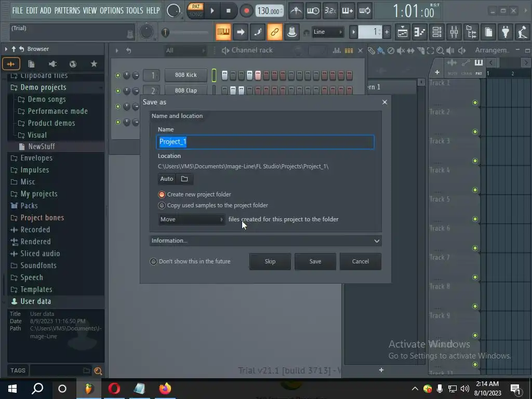Viewport: 532px width, 399px height.
Task: Click the 130.000 tempo display
Action: (x=270, y=11)
